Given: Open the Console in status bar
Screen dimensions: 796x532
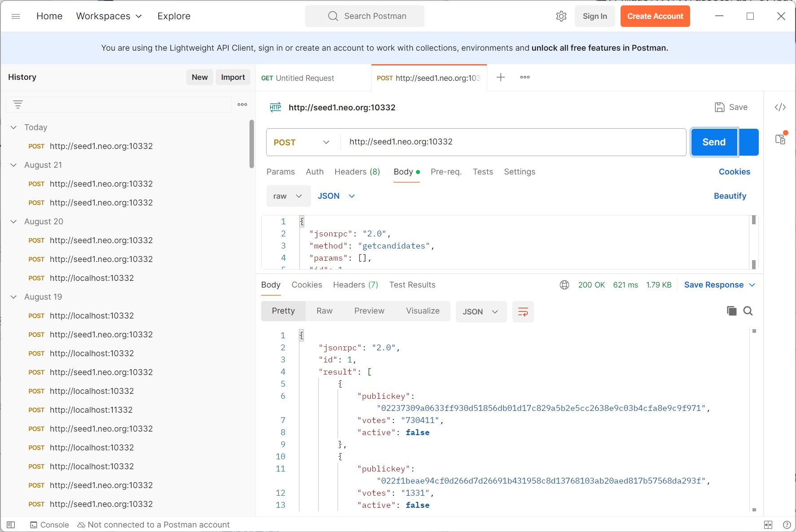Looking at the screenshot, I should (x=49, y=525).
